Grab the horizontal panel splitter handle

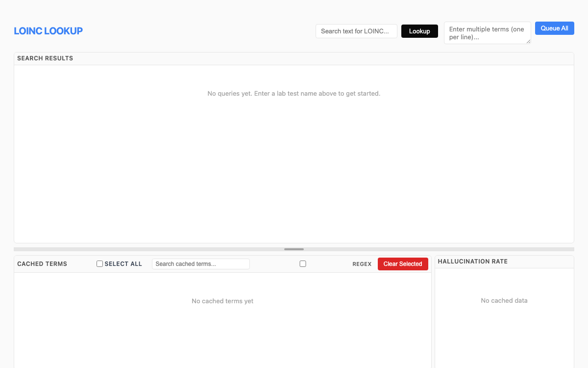pyautogui.click(x=294, y=249)
